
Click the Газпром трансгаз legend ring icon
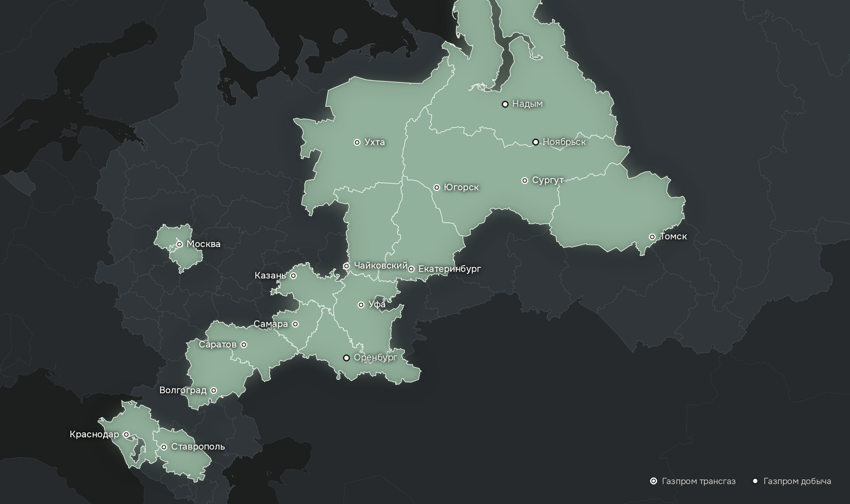point(654,481)
